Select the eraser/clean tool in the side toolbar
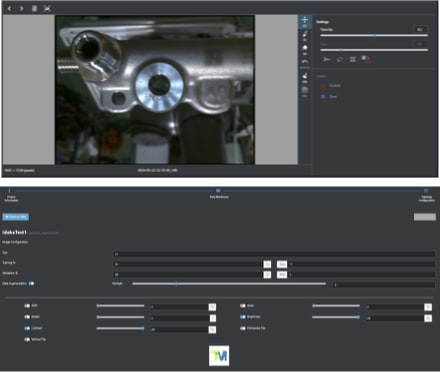The width and height of the screenshot is (440, 372). [305, 77]
